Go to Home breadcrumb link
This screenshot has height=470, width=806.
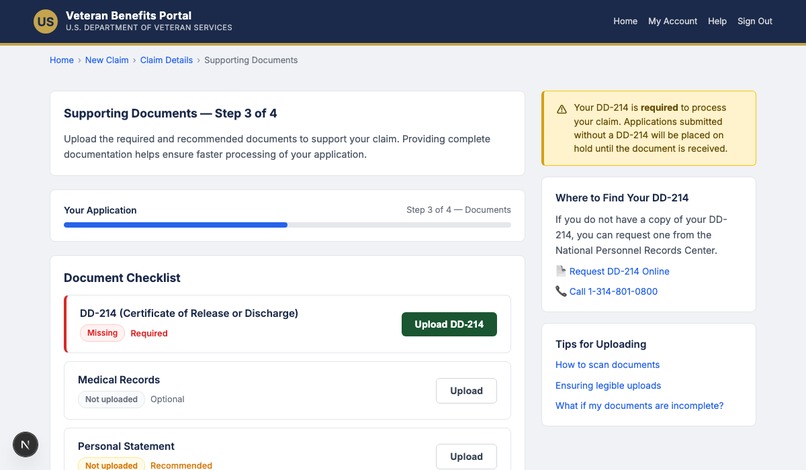click(62, 60)
